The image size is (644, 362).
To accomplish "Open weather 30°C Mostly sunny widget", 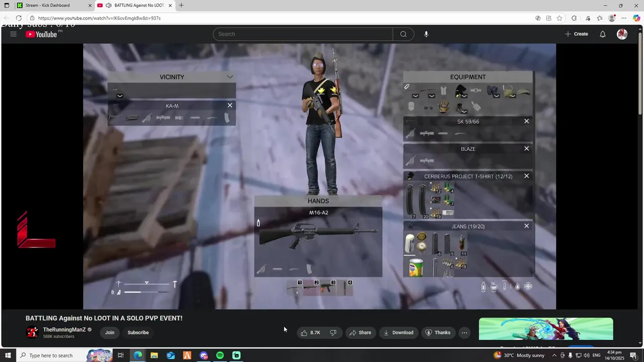I will pyautogui.click(x=519, y=355).
